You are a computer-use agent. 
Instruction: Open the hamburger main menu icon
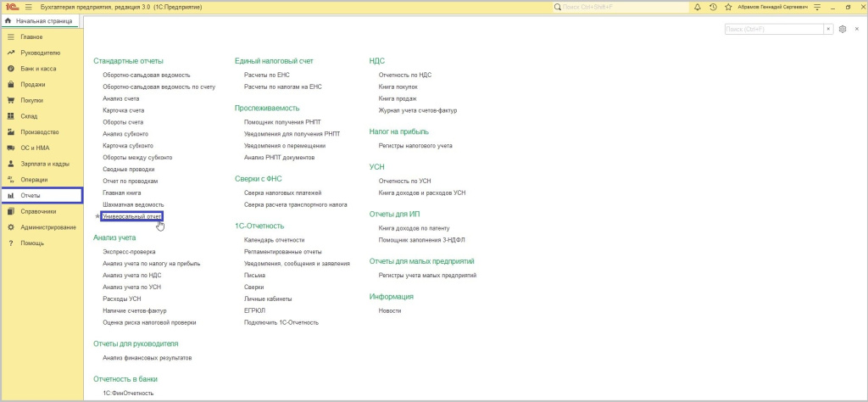pos(27,7)
